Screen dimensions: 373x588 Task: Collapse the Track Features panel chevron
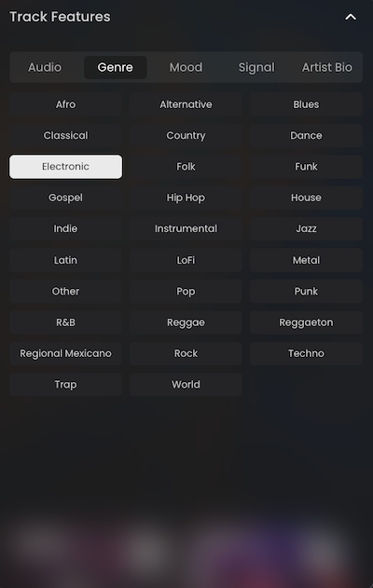pos(351,17)
